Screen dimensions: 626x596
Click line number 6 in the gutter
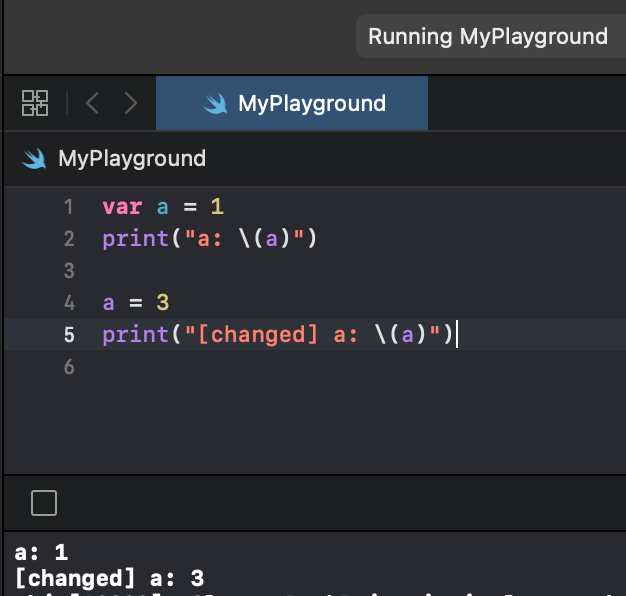coord(69,366)
